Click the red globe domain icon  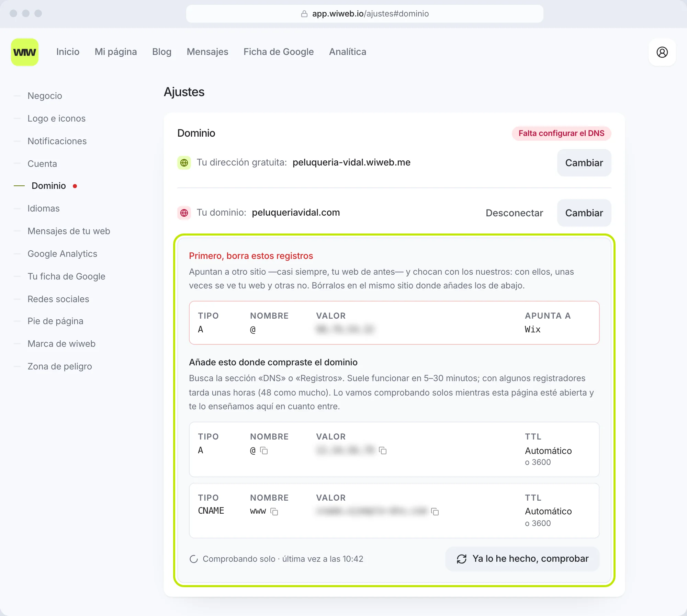pyautogui.click(x=184, y=213)
